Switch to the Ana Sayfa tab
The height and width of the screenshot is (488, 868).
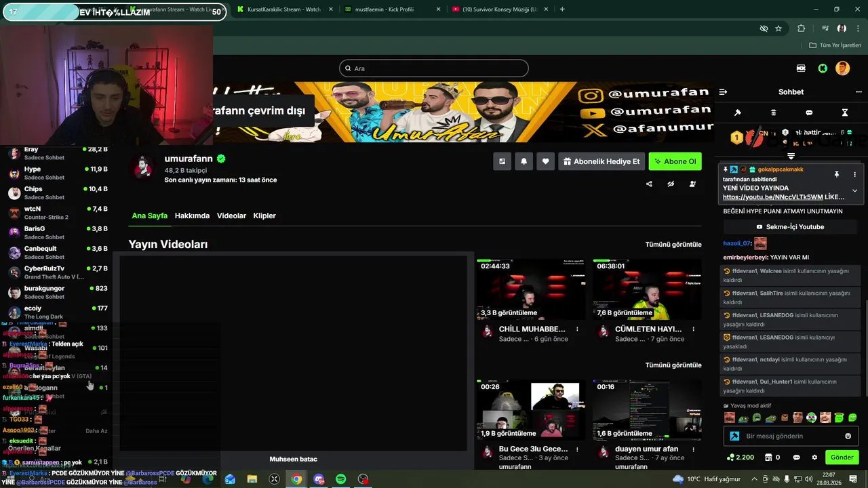coord(149,216)
